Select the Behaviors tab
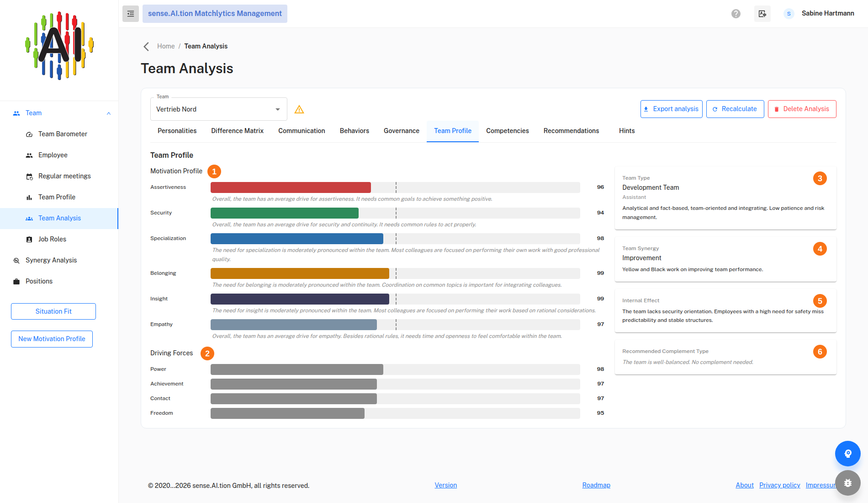Screen dimensions: 868x503 point(355,131)
